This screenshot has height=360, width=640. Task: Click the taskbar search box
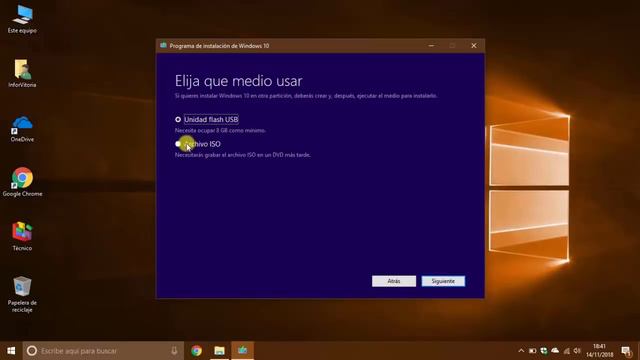click(103, 351)
